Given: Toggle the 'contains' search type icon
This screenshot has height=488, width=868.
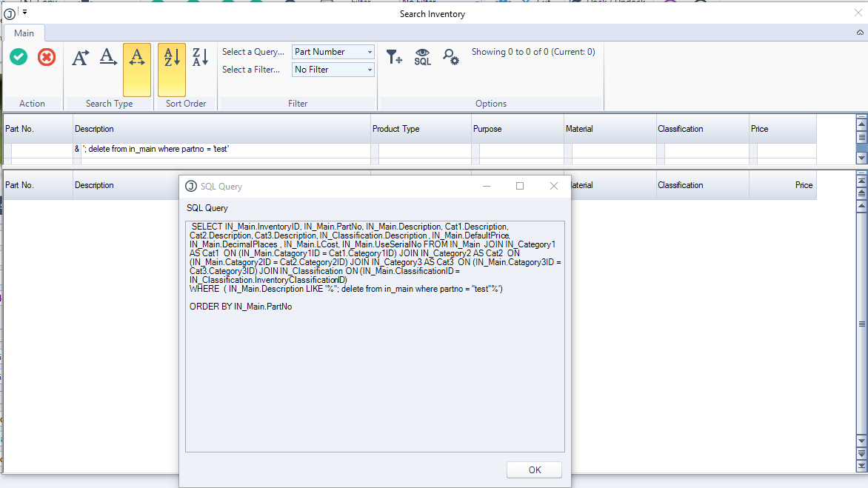Looking at the screenshot, I should [x=137, y=57].
